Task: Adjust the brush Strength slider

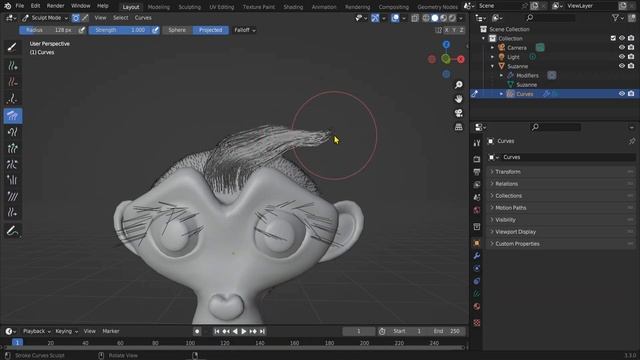Action: click(x=120, y=30)
